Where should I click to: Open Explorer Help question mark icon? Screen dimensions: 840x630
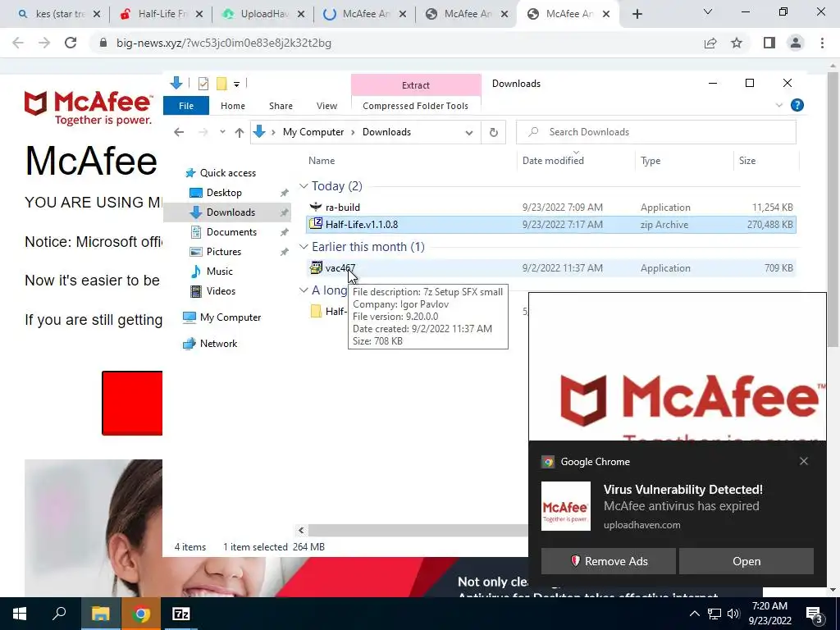[x=797, y=106]
